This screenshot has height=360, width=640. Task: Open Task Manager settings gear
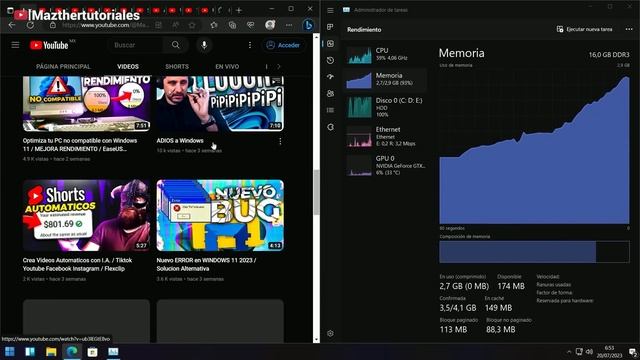330,333
